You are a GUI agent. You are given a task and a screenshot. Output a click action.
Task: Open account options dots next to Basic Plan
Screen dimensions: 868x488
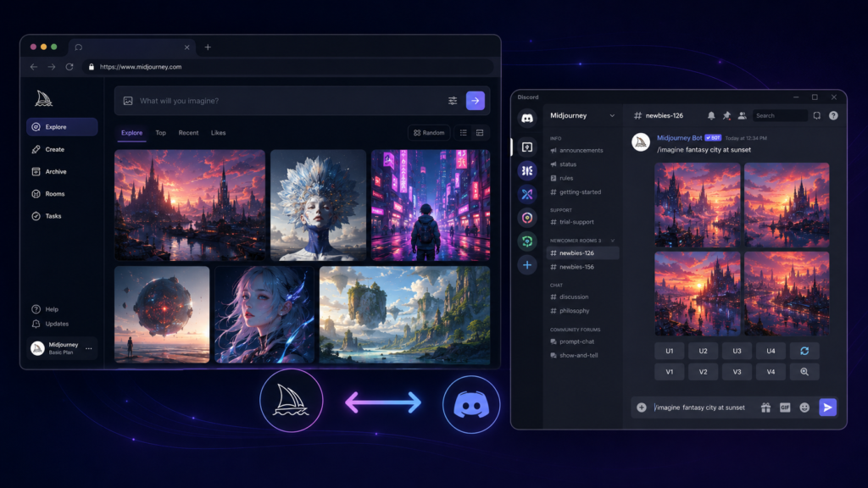click(88, 348)
